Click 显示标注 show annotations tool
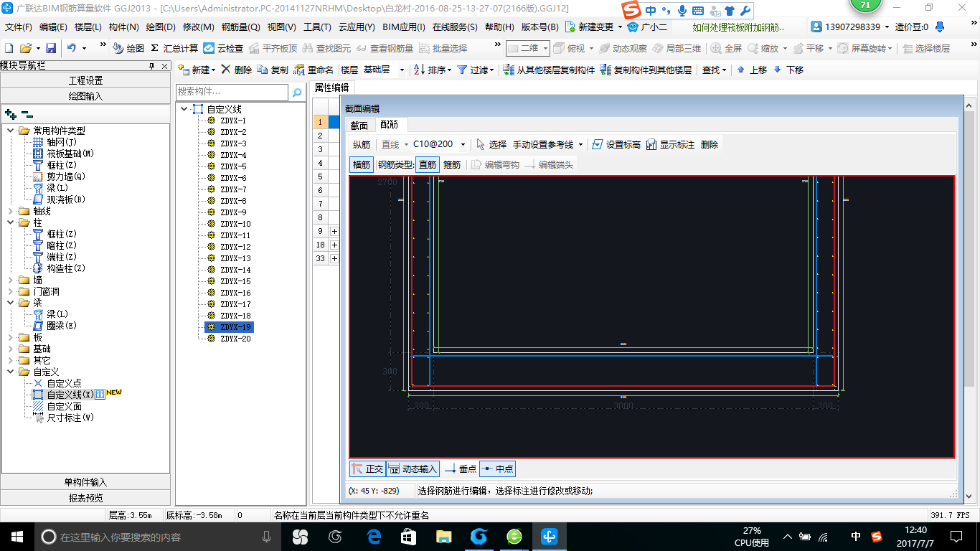Image resolution: width=980 pixels, height=551 pixels. pos(670,144)
